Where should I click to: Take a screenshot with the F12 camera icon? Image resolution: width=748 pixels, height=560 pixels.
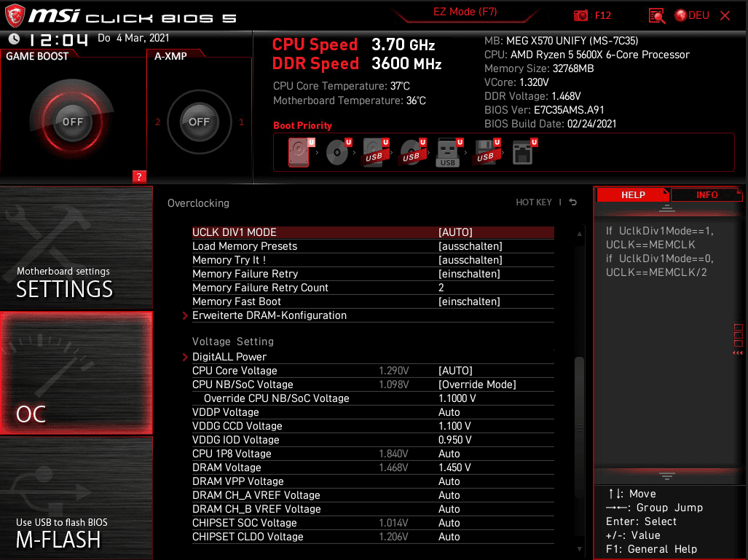tap(580, 16)
